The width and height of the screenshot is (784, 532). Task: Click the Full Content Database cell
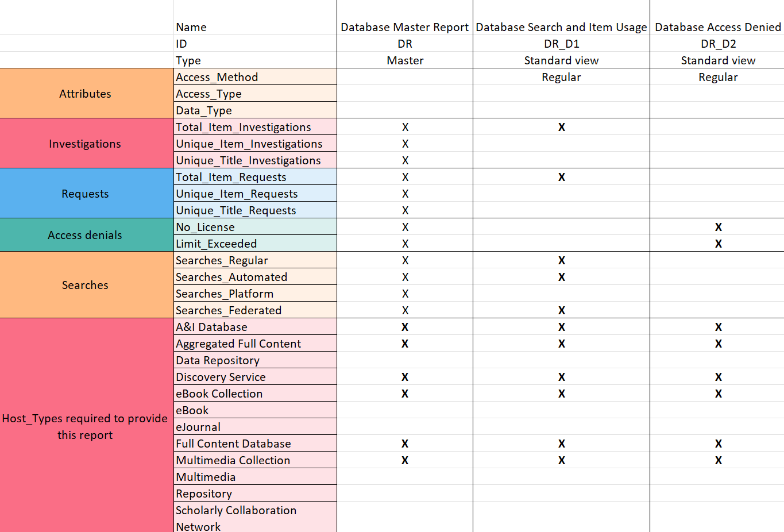(255, 444)
